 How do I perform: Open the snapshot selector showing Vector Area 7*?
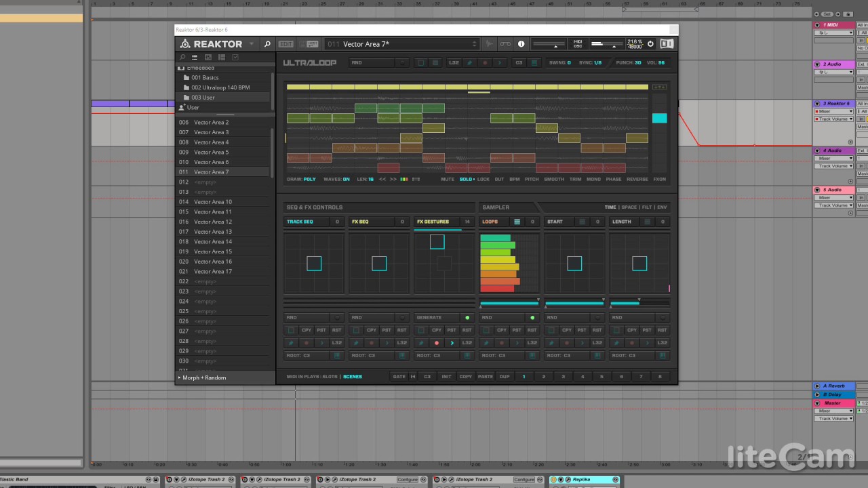coord(401,44)
